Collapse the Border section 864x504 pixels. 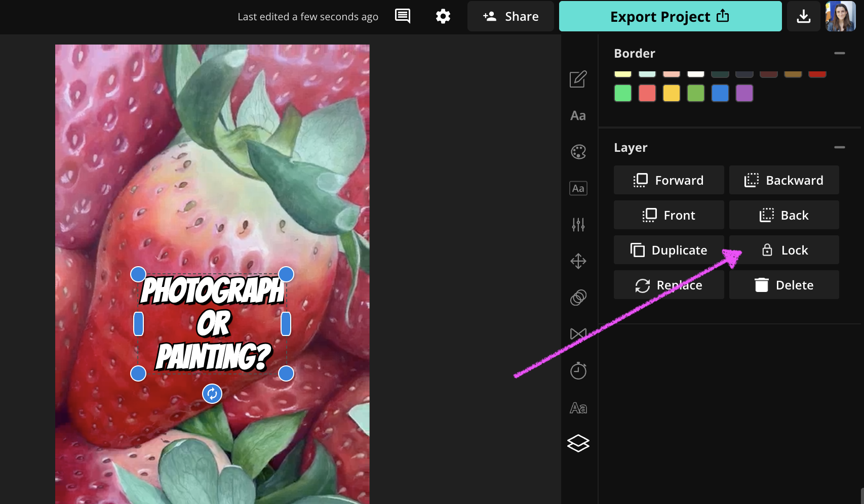tap(840, 53)
